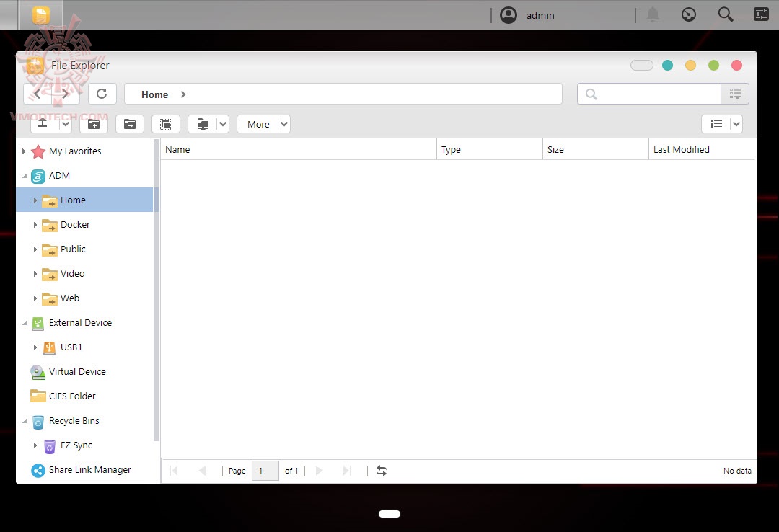The height and width of the screenshot is (532, 779).
Task: Open Share Link Manager
Action: (90, 470)
